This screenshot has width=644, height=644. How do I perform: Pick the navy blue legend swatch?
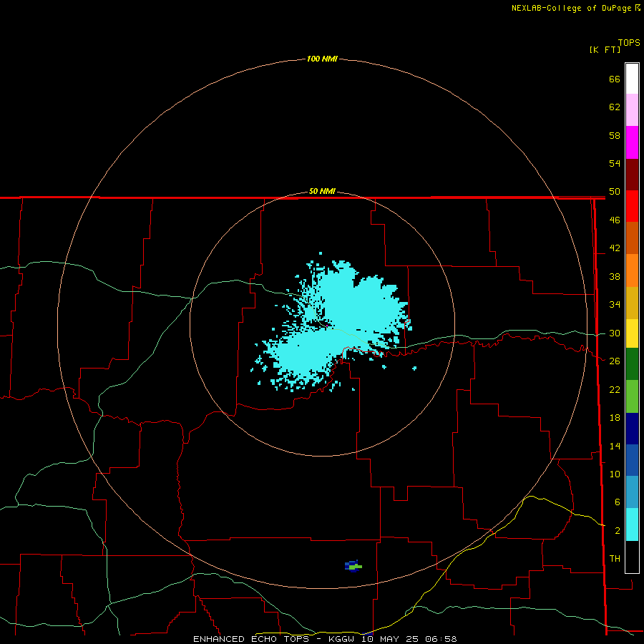coord(632,429)
